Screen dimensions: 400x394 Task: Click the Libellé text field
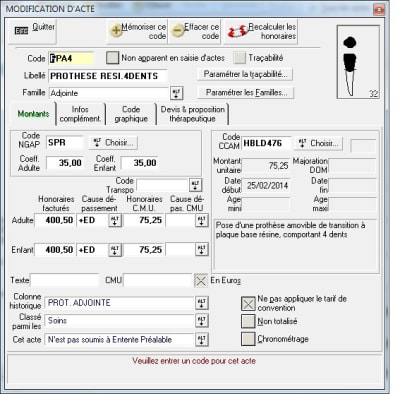point(108,76)
